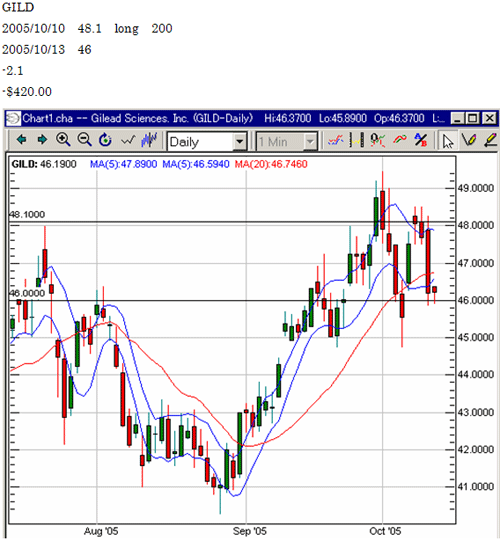Click the back arrow toolbar icon

click(x=21, y=140)
